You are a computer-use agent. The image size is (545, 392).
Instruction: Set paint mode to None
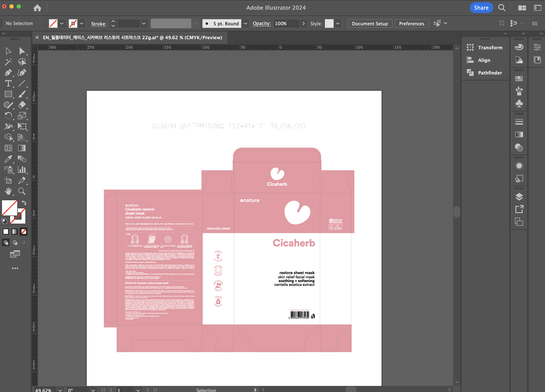pos(24,232)
